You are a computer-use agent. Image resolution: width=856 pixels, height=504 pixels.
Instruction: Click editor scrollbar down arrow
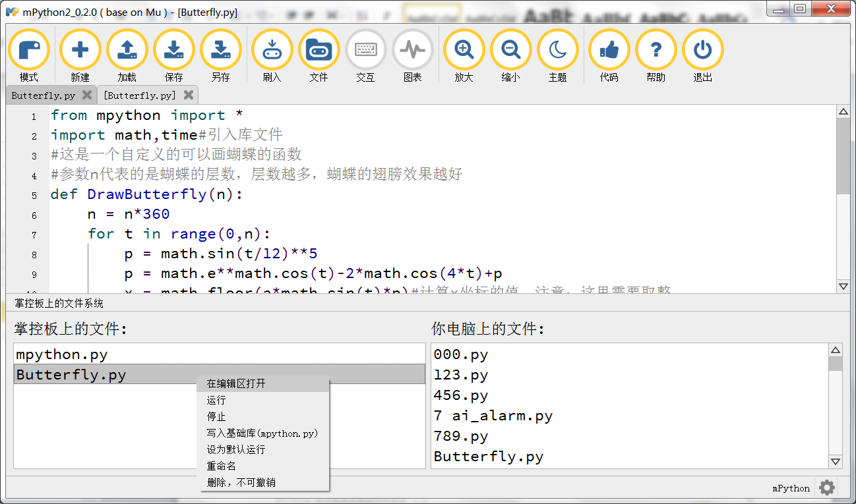pos(843,286)
